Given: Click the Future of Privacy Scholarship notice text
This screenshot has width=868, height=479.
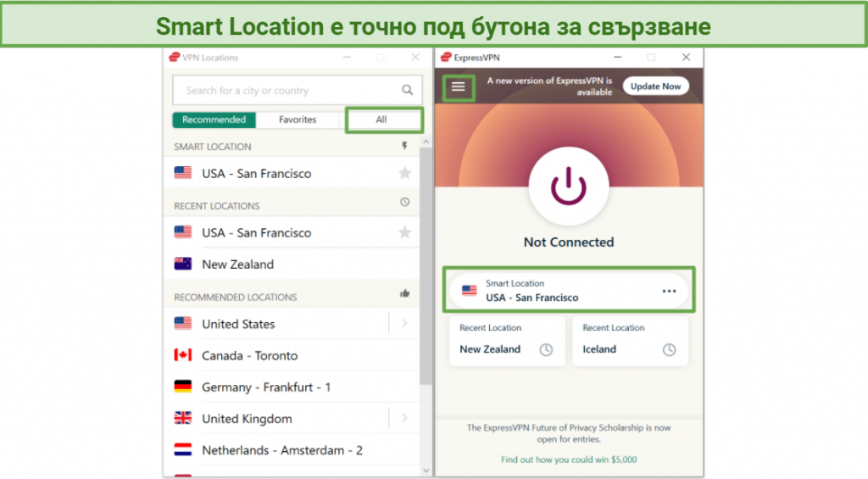Looking at the screenshot, I should click(x=569, y=433).
